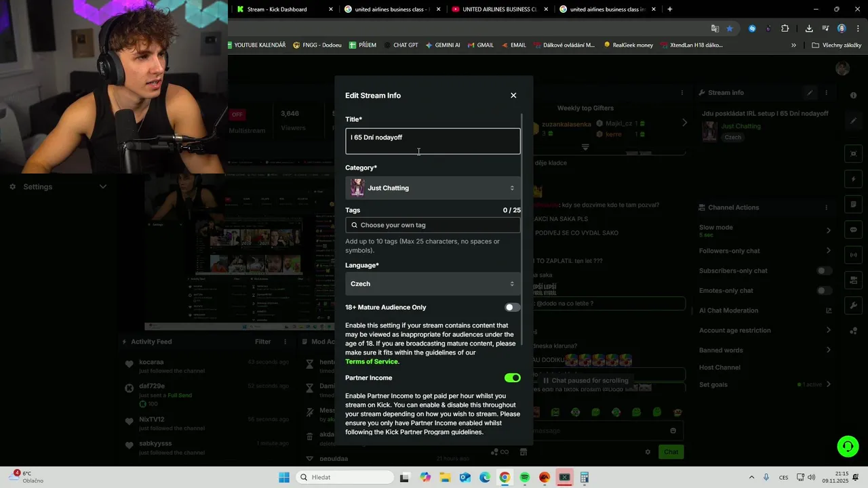Open Channel Actions three-dot menu

point(826,207)
